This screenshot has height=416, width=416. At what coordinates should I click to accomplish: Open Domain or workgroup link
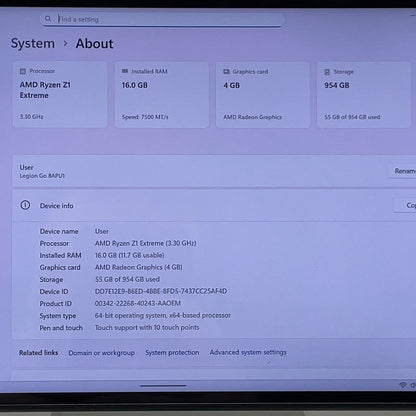point(102,353)
